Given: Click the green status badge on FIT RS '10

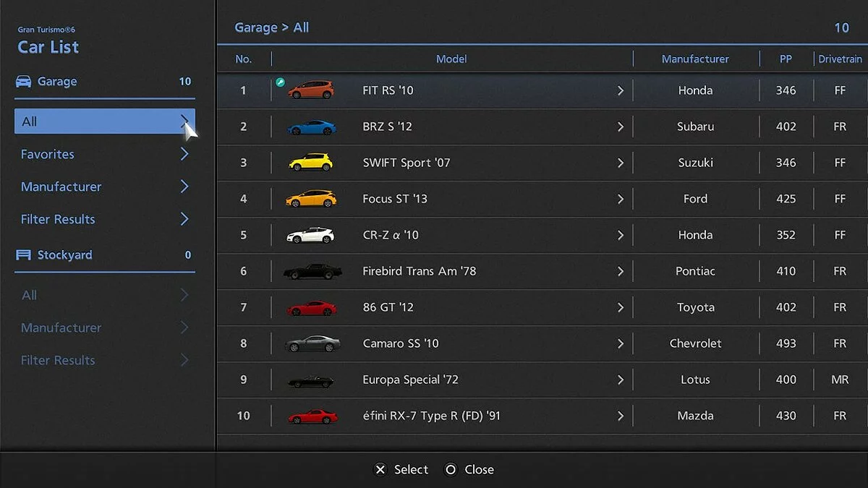Looking at the screenshot, I should (281, 82).
